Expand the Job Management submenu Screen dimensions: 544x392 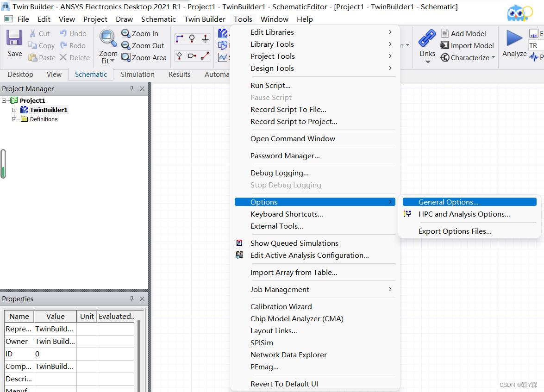[315, 289]
